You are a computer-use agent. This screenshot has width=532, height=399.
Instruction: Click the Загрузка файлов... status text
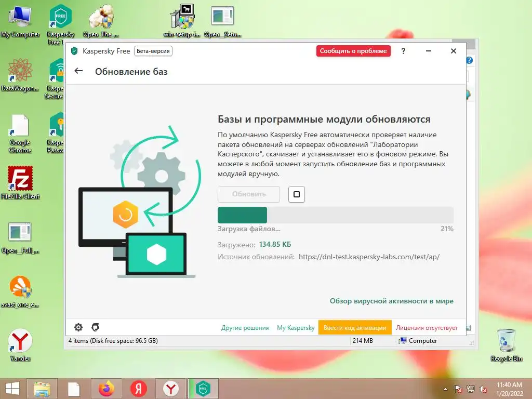249,229
